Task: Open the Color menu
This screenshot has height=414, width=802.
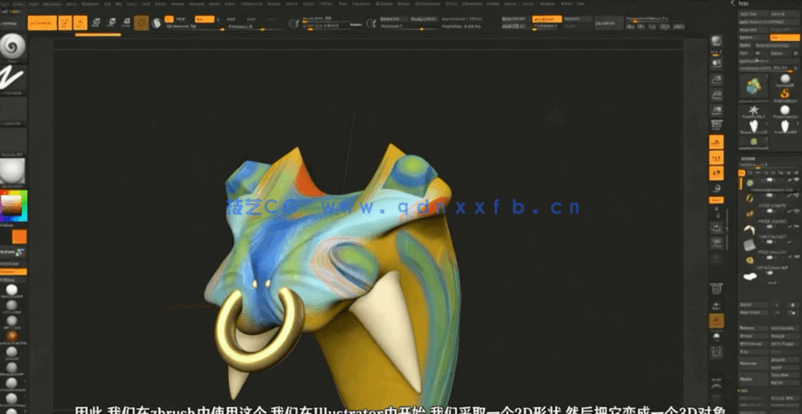Action: 35,4
